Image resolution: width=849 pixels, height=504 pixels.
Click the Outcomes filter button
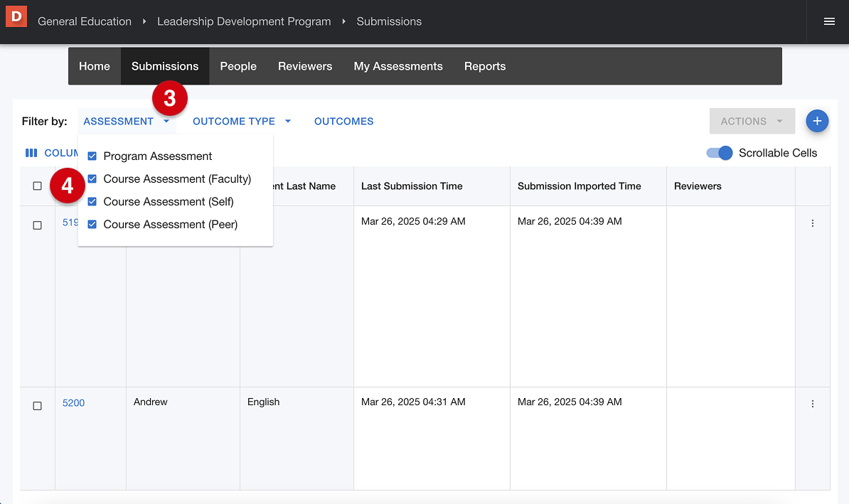pos(344,122)
